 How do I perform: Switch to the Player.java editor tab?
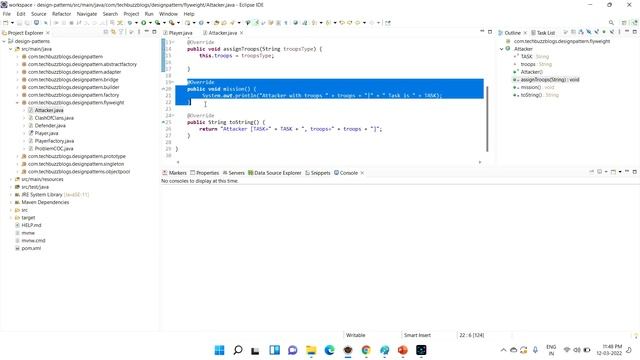(178, 33)
